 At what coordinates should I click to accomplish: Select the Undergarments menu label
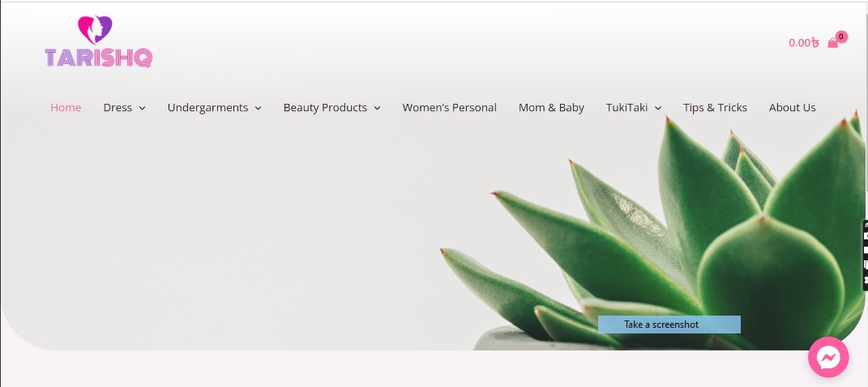click(x=207, y=108)
